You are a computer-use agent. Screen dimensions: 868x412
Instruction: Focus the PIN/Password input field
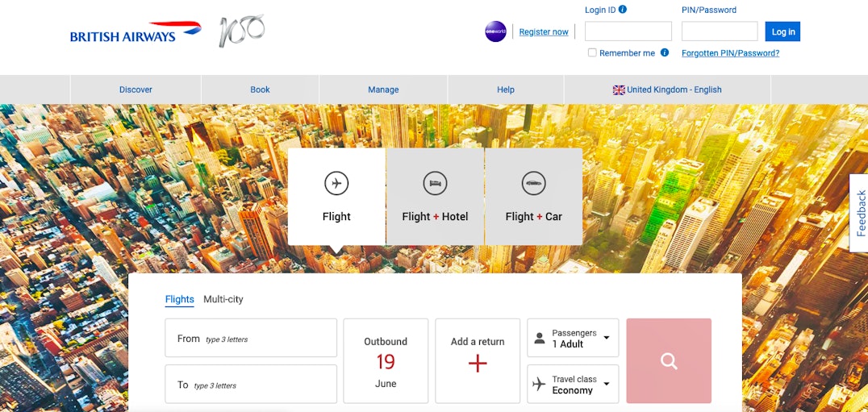tap(720, 31)
